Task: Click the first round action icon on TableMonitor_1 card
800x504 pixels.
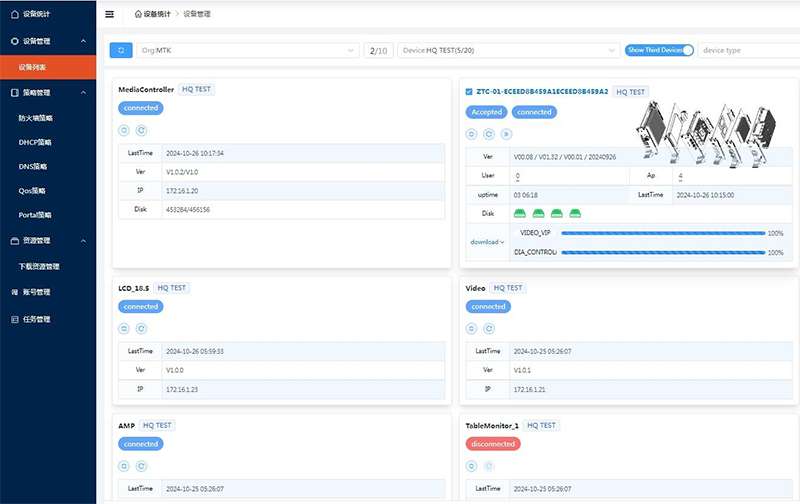Action: pos(471,466)
